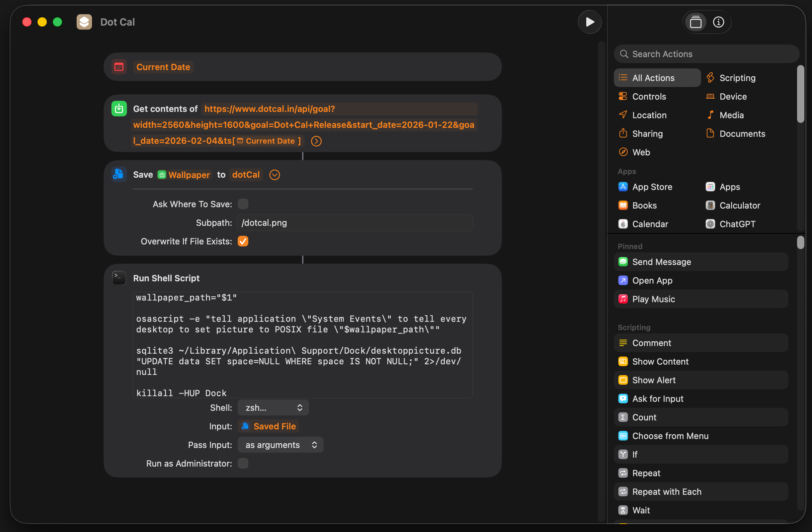Open the Pass Input as arguments dropdown
This screenshot has height=532, width=812.
[281, 445]
